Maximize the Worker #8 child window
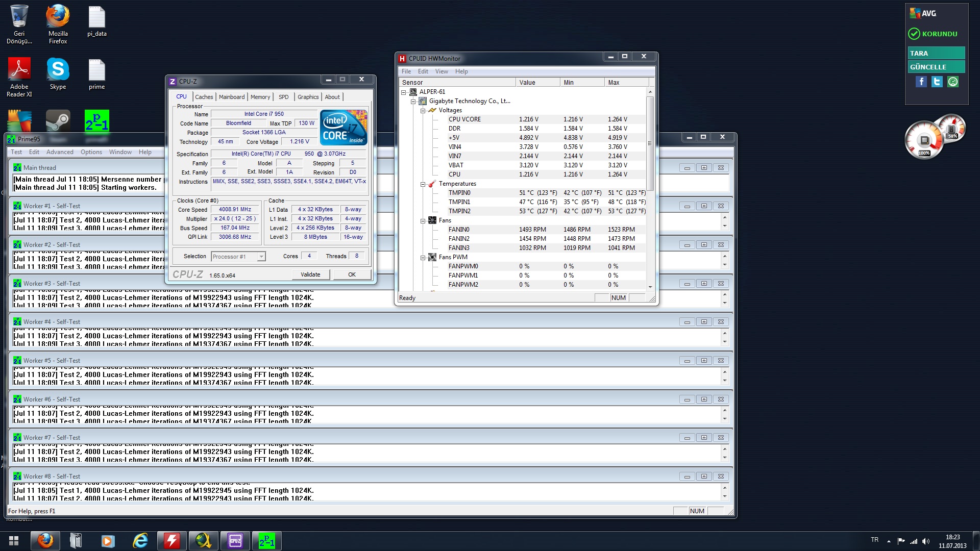Viewport: 980px width, 551px height. click(704, 477)
